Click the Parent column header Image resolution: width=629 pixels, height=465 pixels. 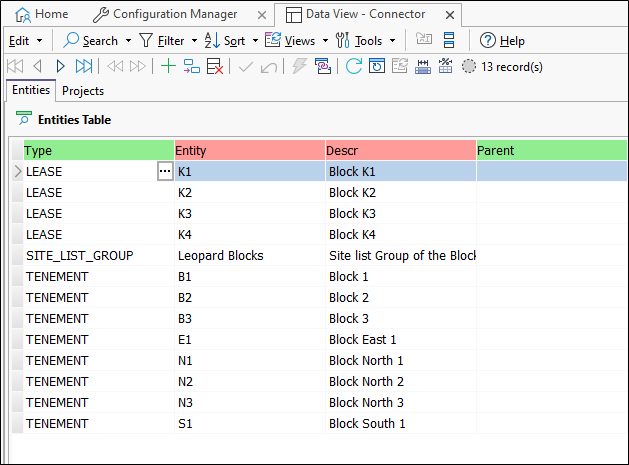552,150
